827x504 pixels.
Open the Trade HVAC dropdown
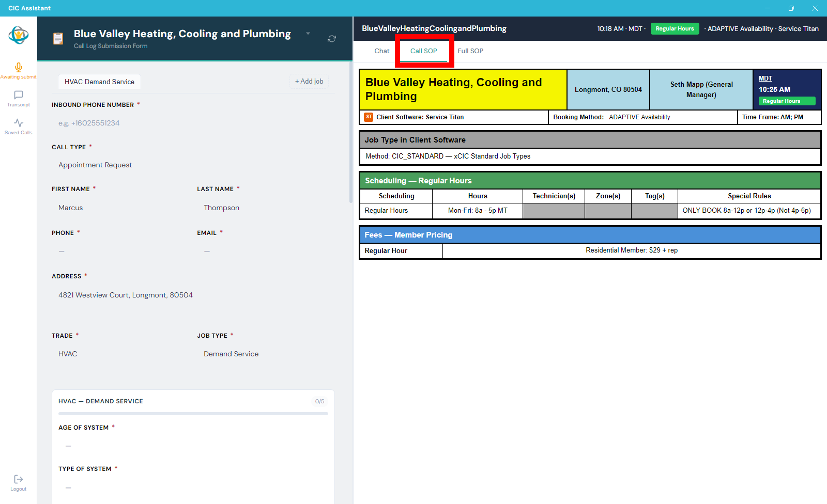120,354
